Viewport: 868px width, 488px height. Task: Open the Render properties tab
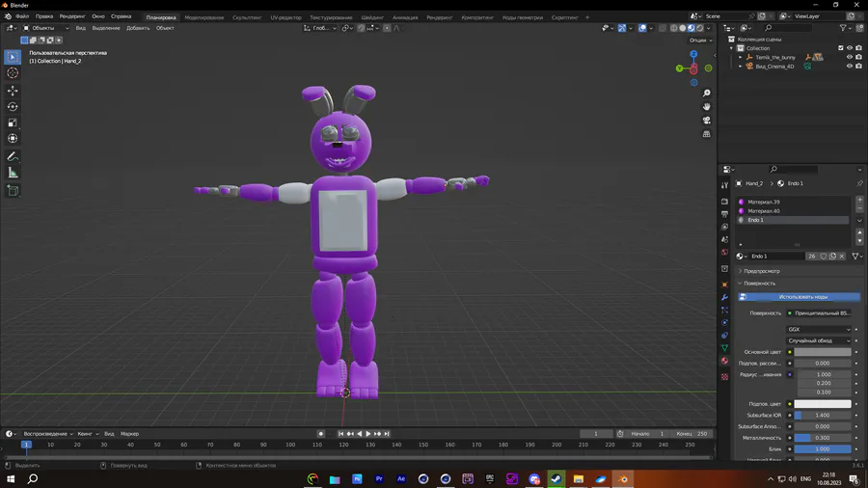[724, 202]
